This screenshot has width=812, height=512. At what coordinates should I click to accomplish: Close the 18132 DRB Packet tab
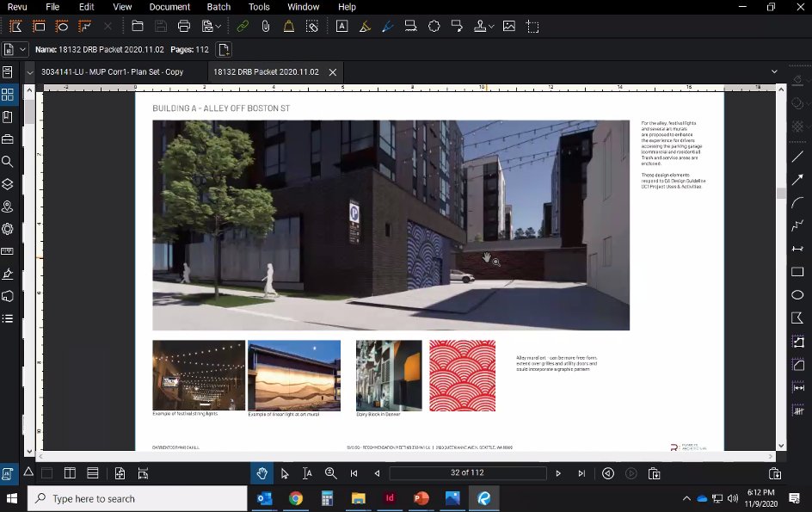[x=333, y=72]
